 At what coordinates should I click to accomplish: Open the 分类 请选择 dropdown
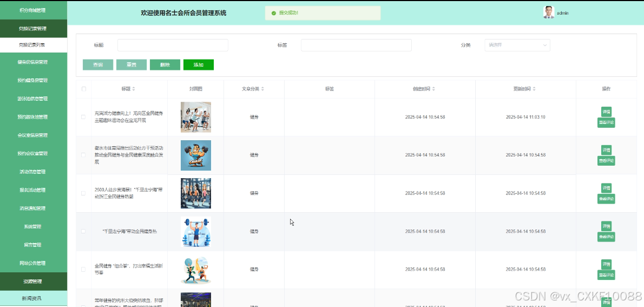pyautogui.click(x=517, y=45)
